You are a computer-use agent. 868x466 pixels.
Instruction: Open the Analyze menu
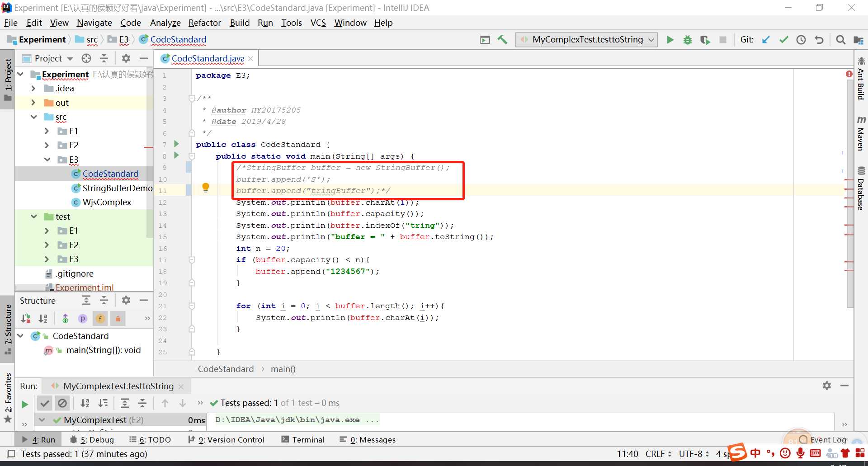click(x=165, y=23)
